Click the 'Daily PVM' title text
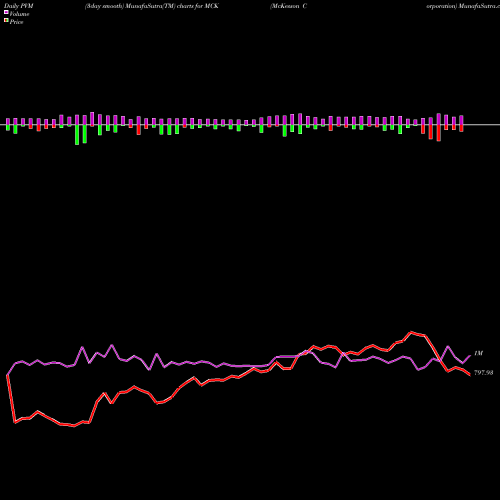 19,6
